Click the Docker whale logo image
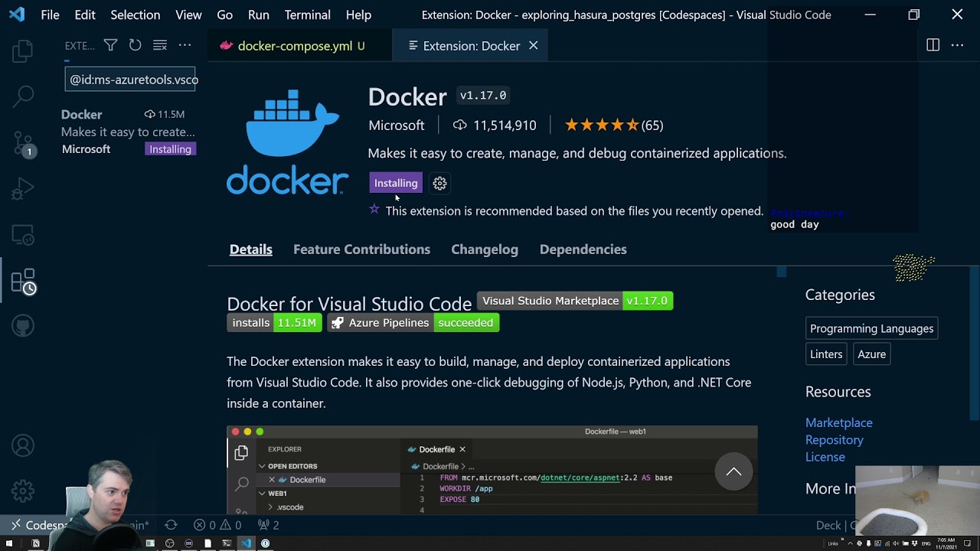 (287, 142)
